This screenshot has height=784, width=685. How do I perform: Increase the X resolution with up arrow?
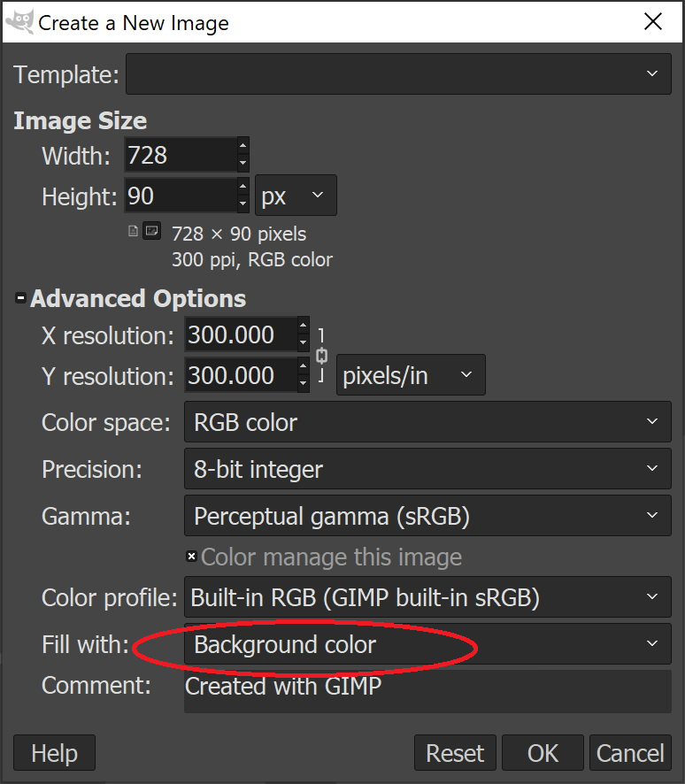(304, 326)
